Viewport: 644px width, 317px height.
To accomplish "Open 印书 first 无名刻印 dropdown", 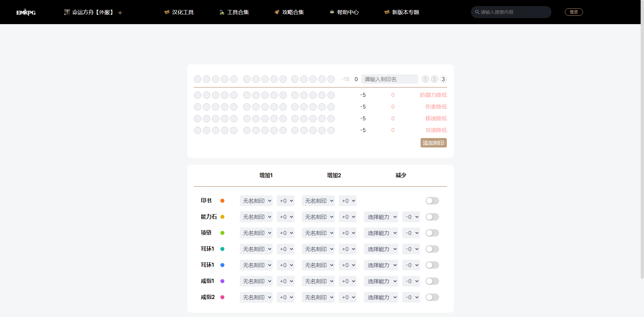I will click(256, 201).
